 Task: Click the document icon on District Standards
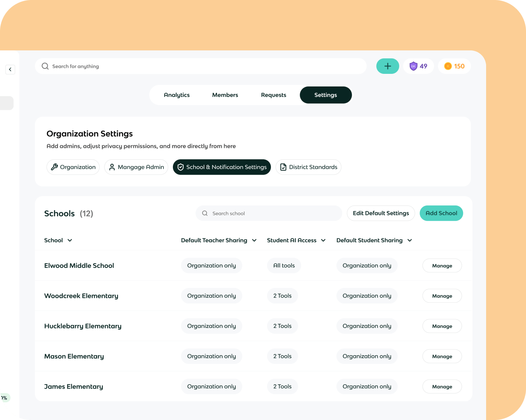[x=283, y=167]
